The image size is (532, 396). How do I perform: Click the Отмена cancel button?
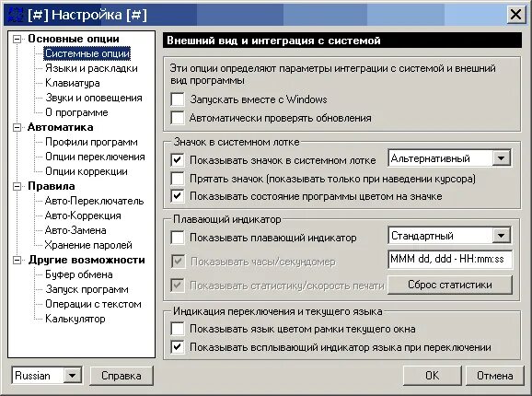[494, 376]
